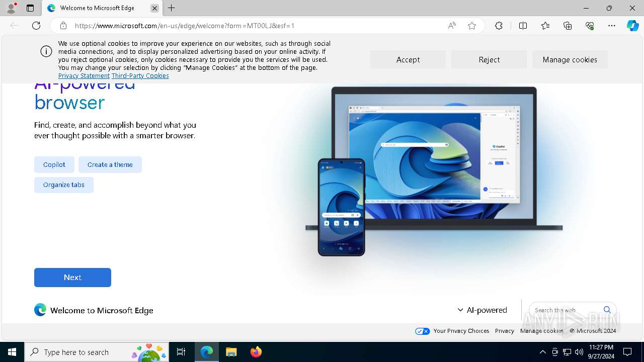Close the Welcome to Microsoft Edge tab

point(154,8)
